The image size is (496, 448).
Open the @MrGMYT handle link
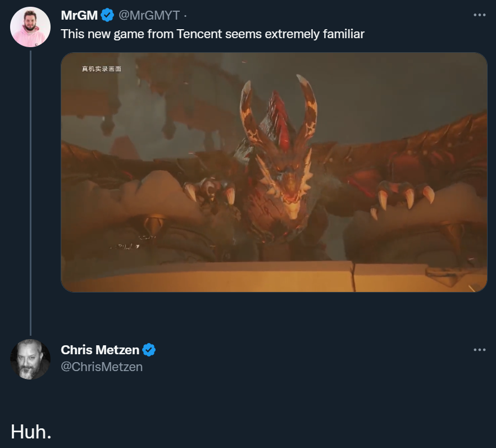tap(149, 15)
